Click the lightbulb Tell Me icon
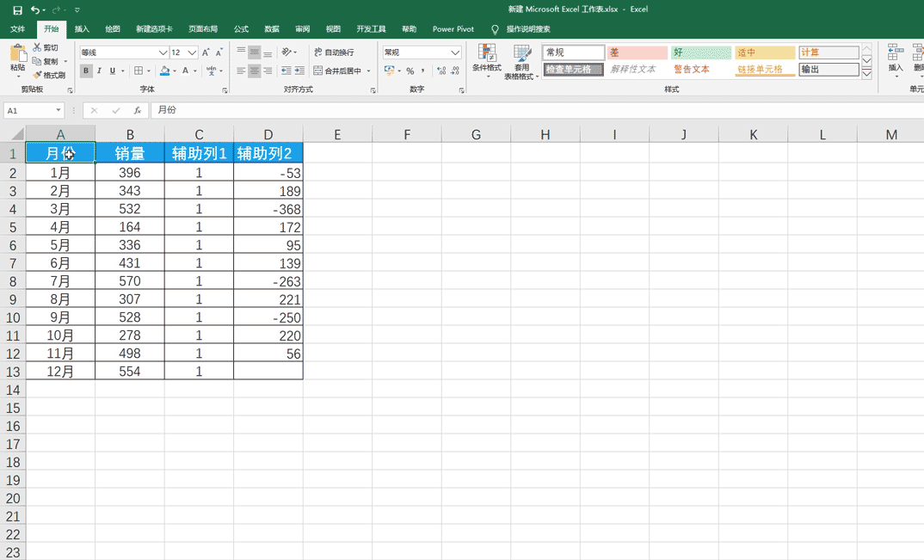Viewport: 924px width, 560px height. [495, 29]
